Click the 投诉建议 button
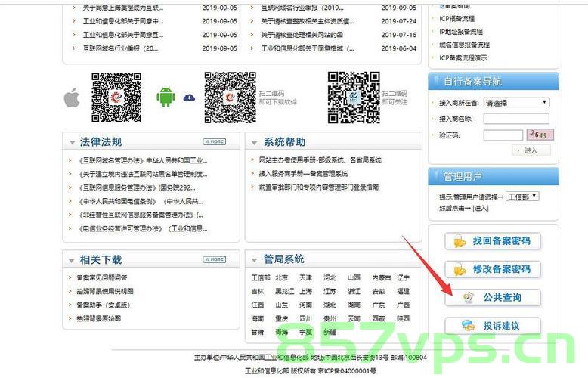 493,326
